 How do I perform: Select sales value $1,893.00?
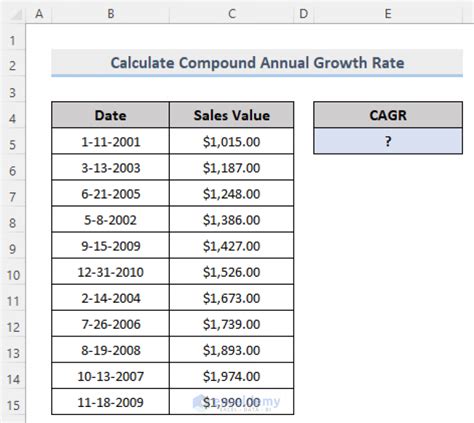coord(232,350)
